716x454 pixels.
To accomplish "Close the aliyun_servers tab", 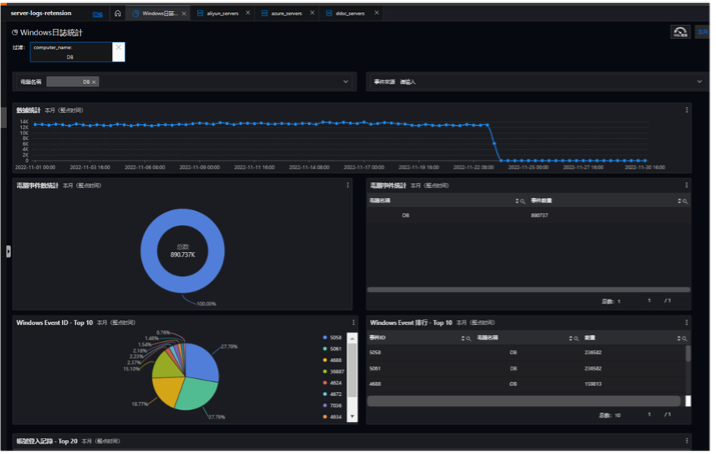I will pyautogui.click(x=248, y=13).
